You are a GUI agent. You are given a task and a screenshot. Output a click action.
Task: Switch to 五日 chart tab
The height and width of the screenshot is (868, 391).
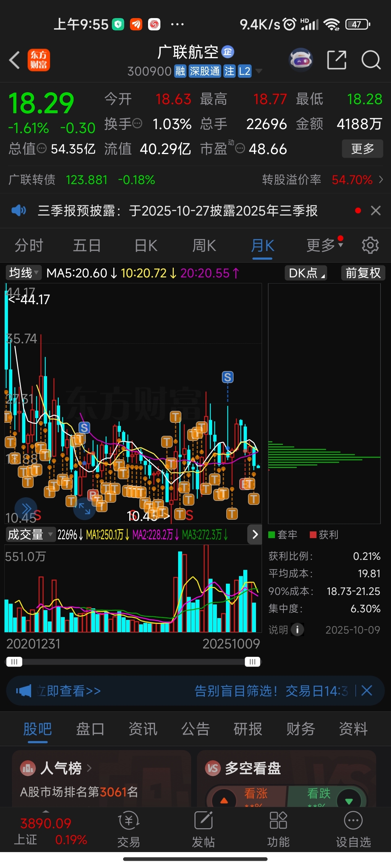pyautogui.click(x=87, y=246)
